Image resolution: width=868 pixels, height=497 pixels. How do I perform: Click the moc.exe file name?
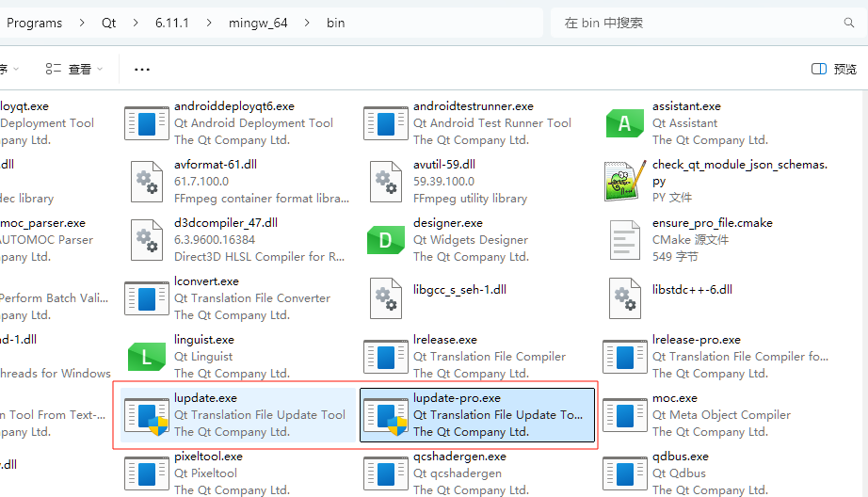[x=674, y=398]
